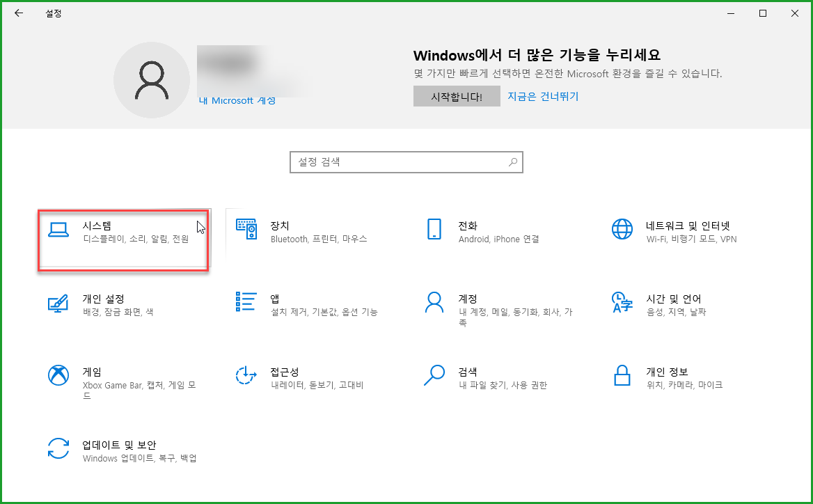813x504 pixels.
Task: Open the 업데이트 및 보안 refresh icon
Action: click(58, 448)
